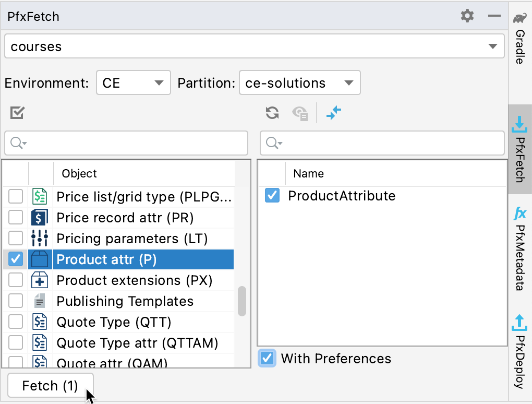
Task: Open the PfxFetch panel settings gear
Action: click(x=467, y=16)
